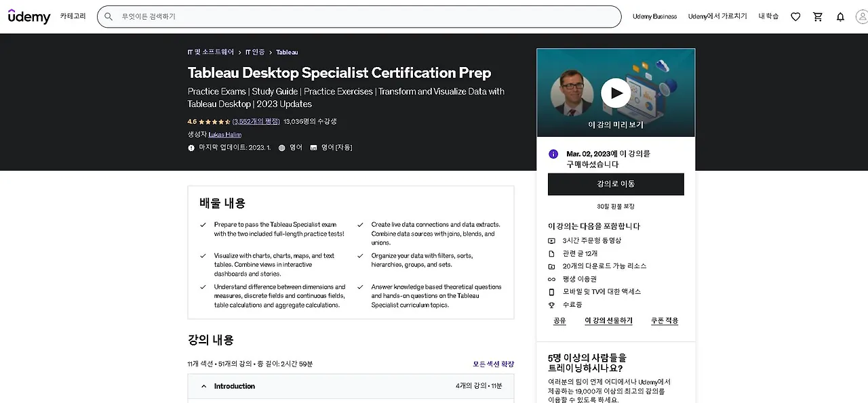Click checkmark beside Understand difference between dimensions
This screenshot has height=403, width=868.
(203, 287)
